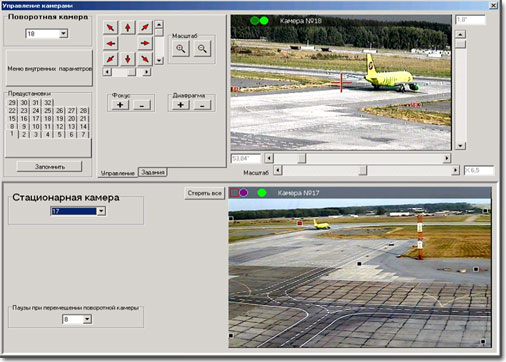
Task: Switch to Управление tab
Action: [x=117, y=173]
